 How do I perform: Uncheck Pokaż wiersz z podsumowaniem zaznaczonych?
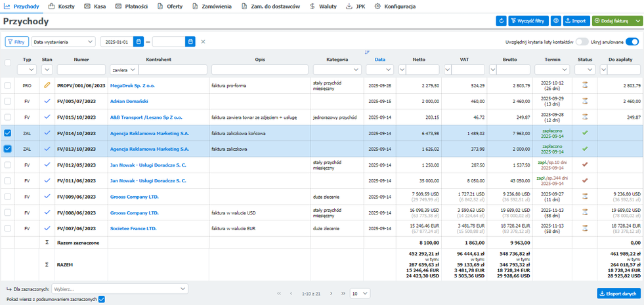pyautogui.click(x=101, y=299)
